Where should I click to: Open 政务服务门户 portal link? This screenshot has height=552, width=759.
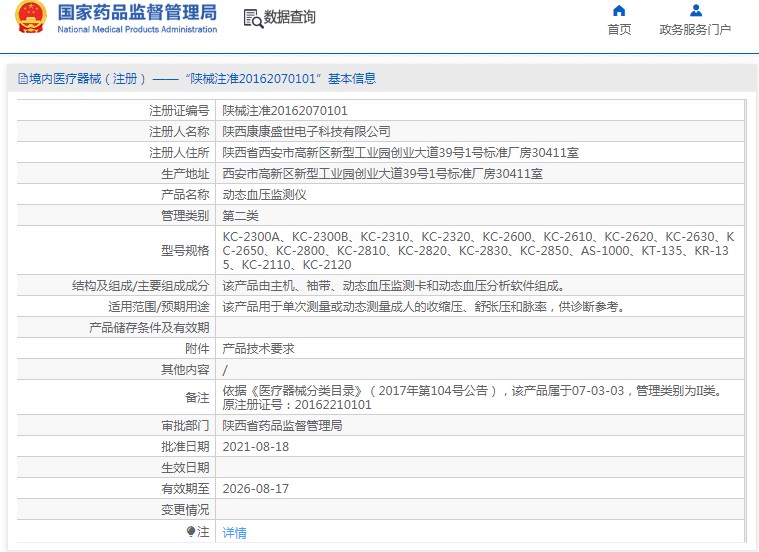[x=695, y=30]
